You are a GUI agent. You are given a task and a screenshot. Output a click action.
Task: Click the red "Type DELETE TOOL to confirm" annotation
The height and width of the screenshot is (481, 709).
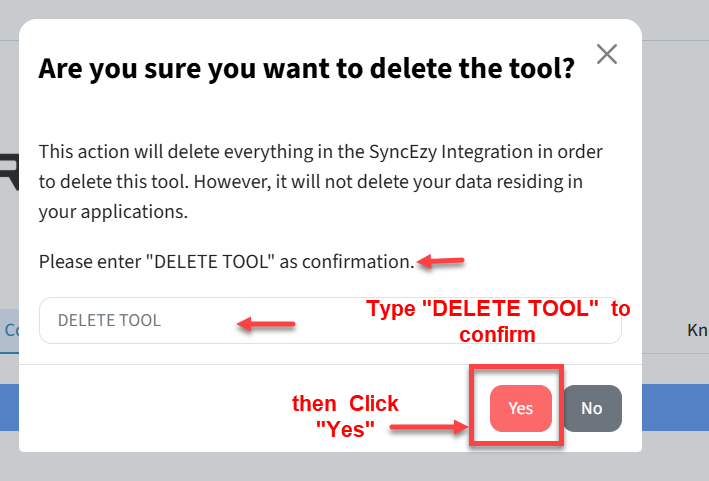[498, 321]
